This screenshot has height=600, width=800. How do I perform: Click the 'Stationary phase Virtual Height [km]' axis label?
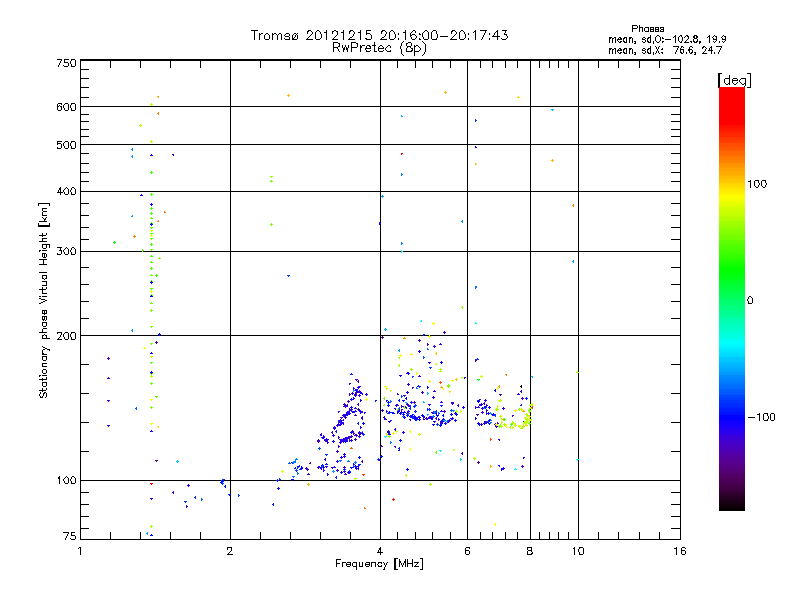tap(44, 300)
